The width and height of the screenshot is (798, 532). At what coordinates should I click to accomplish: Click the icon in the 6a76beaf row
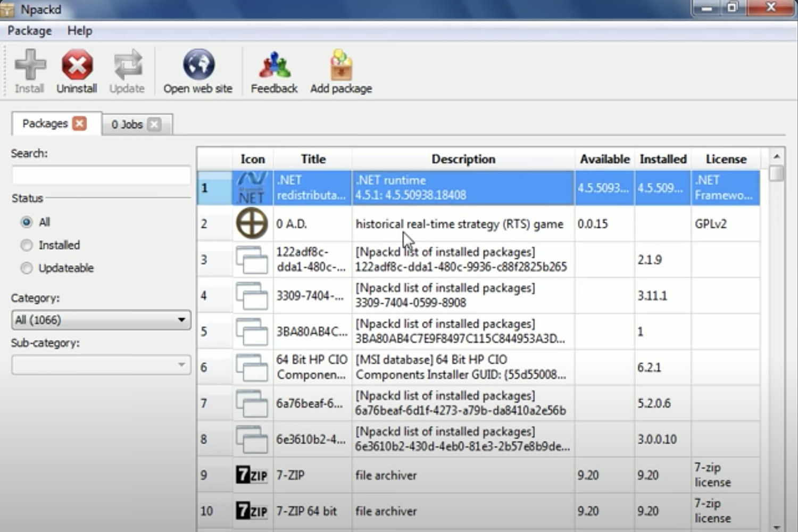[x=252, y=403]
